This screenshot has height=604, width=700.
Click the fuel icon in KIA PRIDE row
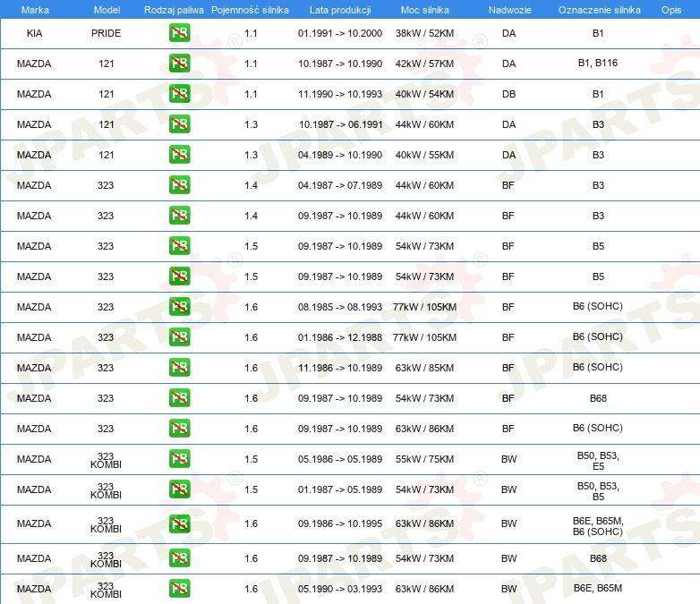click(179, 33)
